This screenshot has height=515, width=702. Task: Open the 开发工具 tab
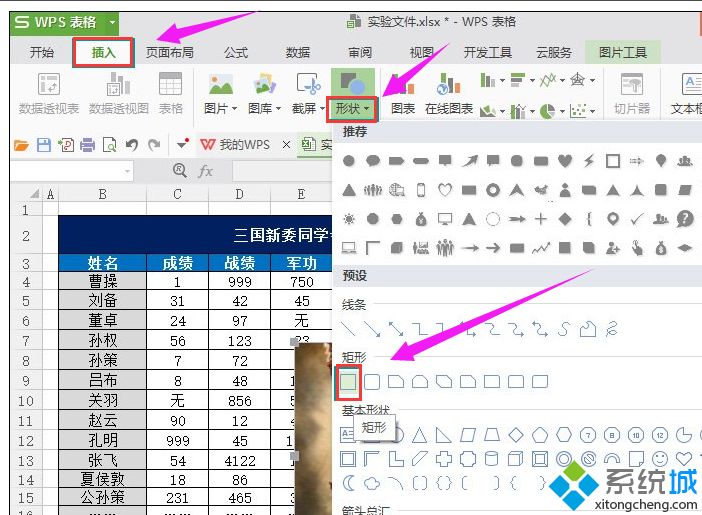pos(488,52)
